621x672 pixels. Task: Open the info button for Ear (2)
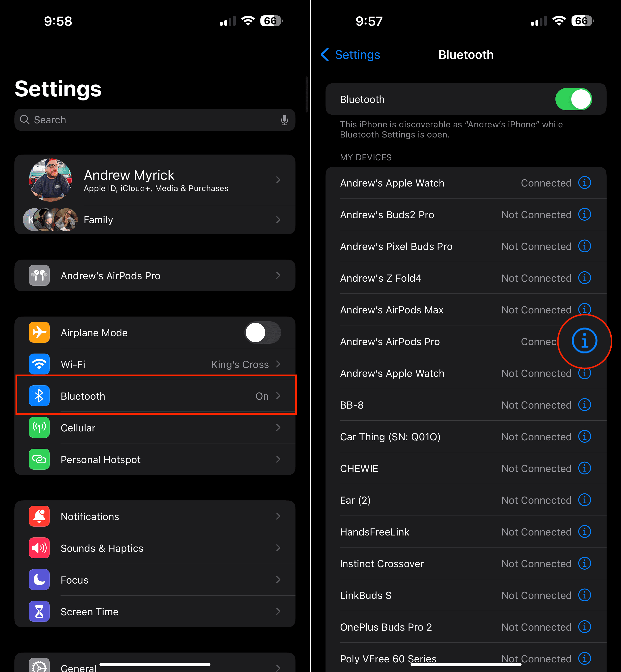pyautogui.click(x=584, y=500)
